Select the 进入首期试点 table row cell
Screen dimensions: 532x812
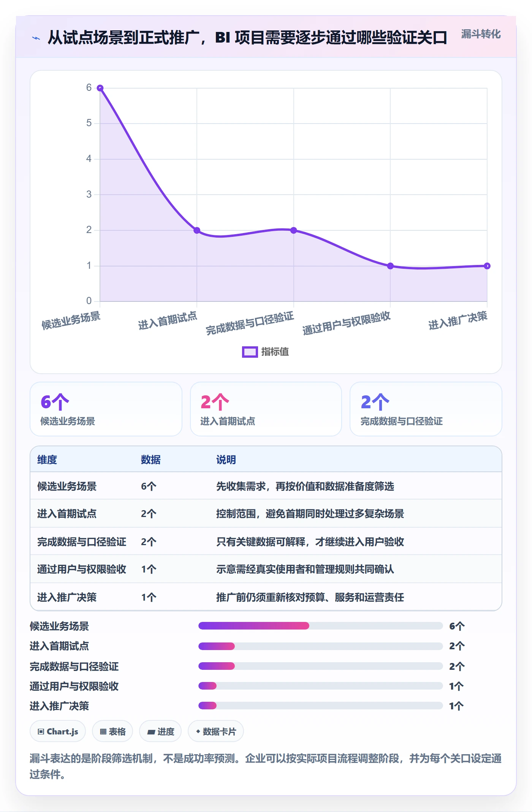(x=67, y=514)
